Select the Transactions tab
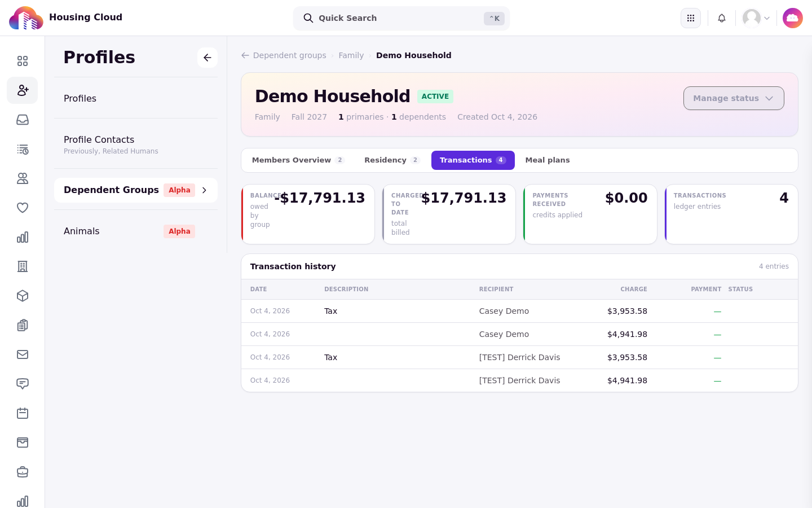The height and width of the screenshot is (508, 812). [473, 160]
